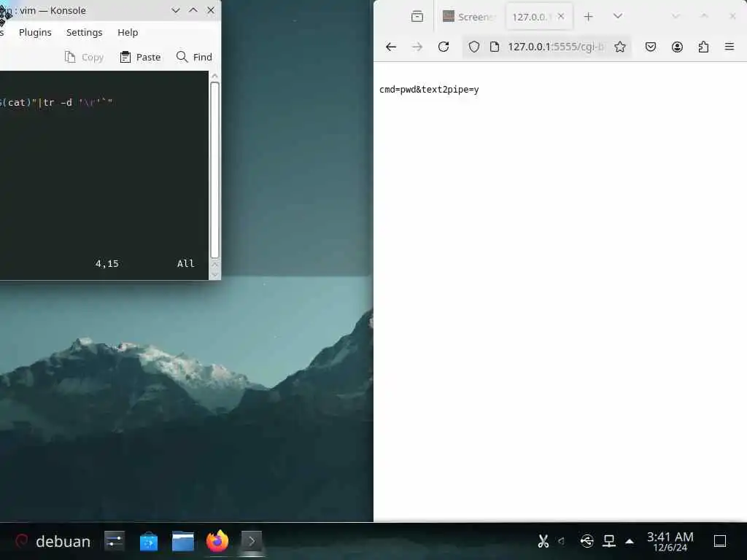Viewport: 747px width, 560px height.
Task: Open the debuan application launcher
Action: [53, 542]
